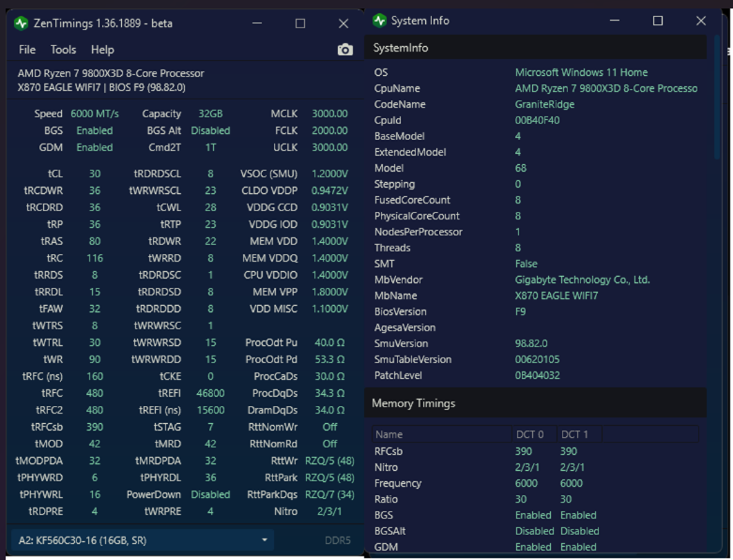Click the Name column header

442,434
